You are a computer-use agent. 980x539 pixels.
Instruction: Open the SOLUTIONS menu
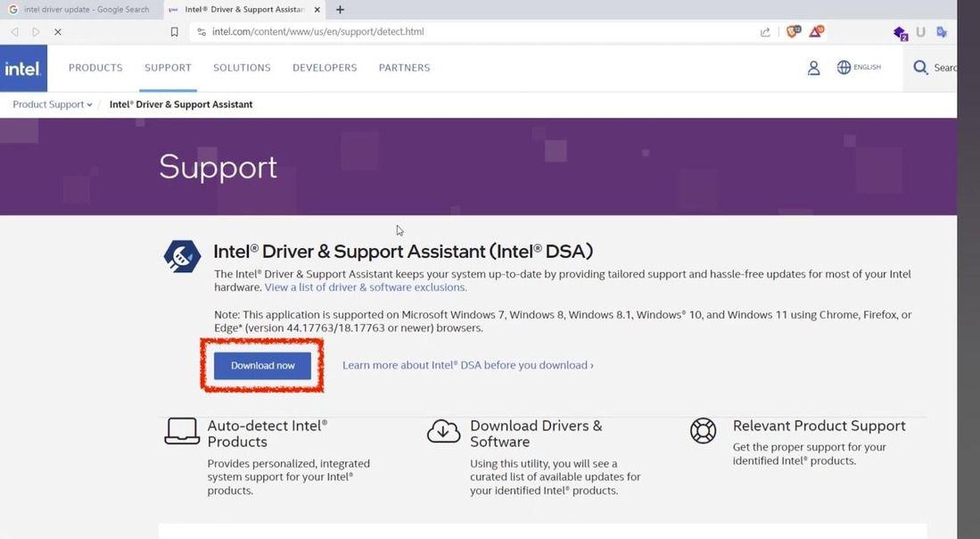point(242,68)
